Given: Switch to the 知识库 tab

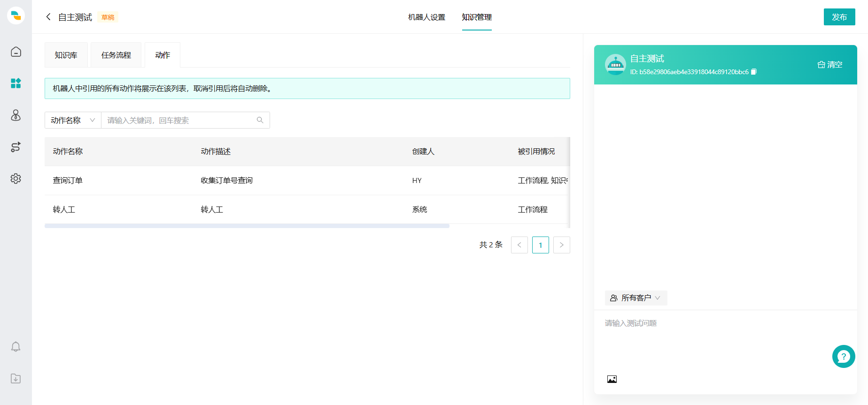Looking at the screenshot, I should 66,55.
